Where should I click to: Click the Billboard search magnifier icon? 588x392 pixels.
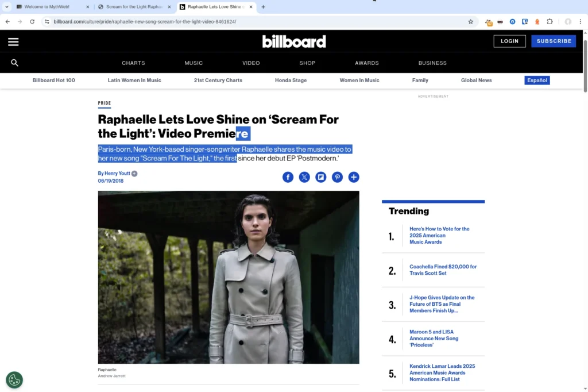click(x=14, y=63)
